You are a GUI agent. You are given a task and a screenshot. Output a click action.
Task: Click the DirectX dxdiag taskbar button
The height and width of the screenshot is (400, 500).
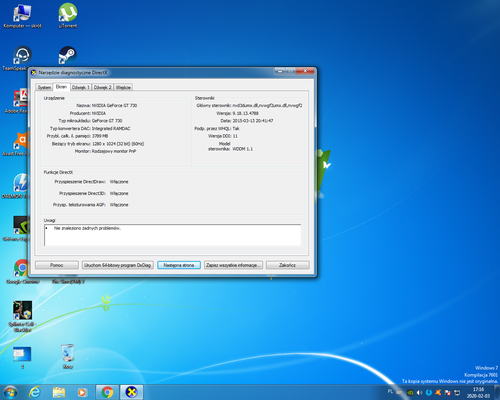(132, 392)
